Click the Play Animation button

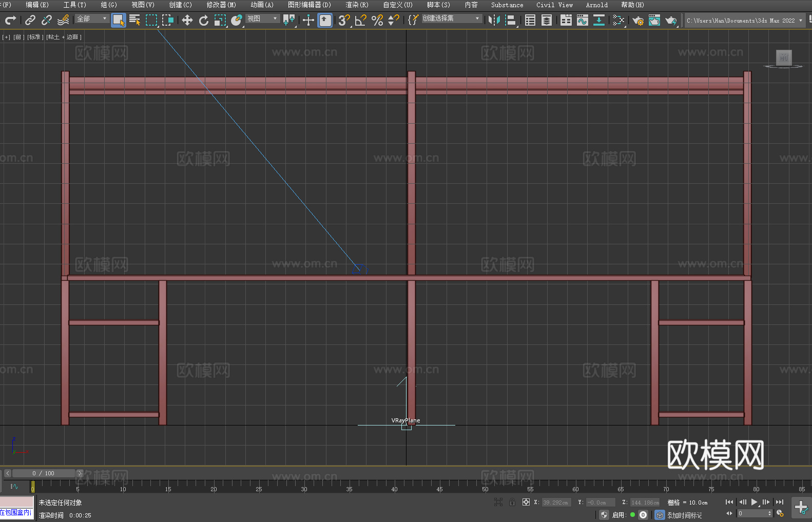(755, 502)
